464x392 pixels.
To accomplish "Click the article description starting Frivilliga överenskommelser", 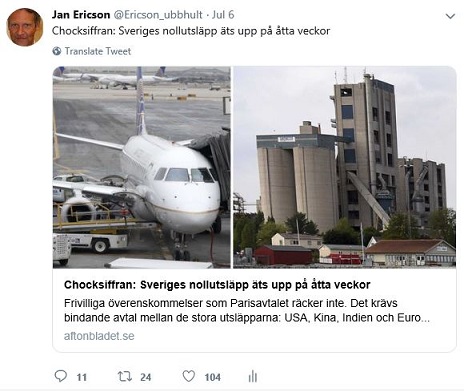I will pyautogui.click(x=247, y=310).
